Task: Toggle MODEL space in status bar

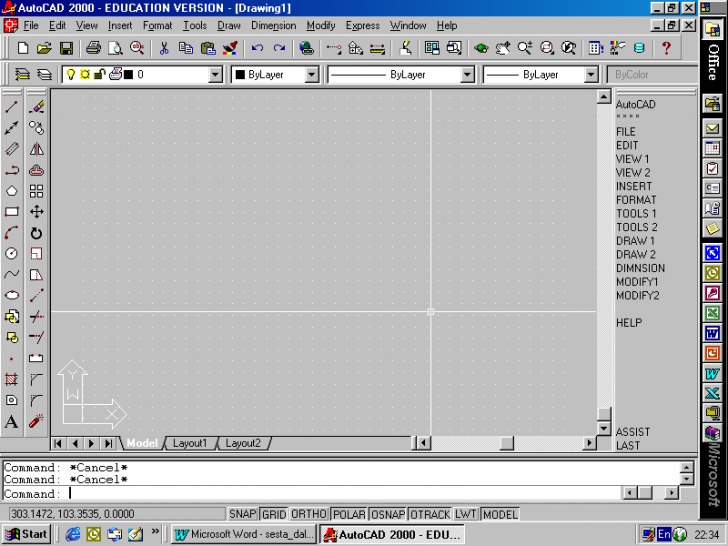Action: click(500, 514)
